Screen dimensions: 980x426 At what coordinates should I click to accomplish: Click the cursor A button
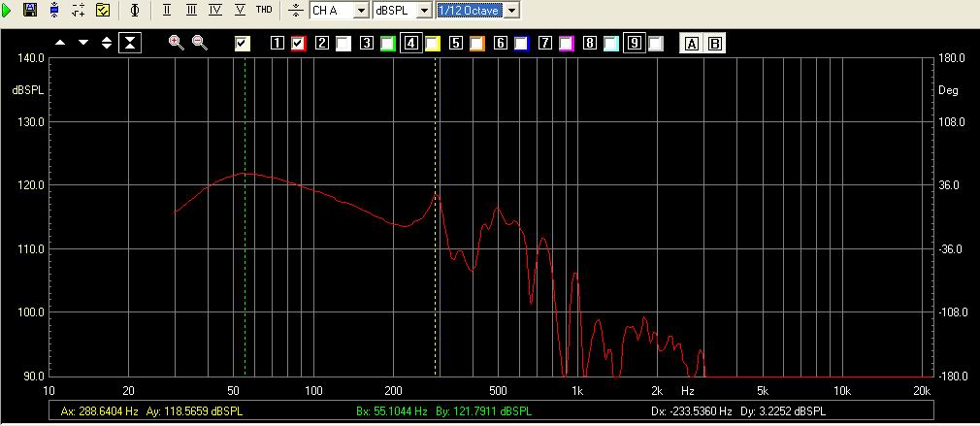tap(692, 44)
